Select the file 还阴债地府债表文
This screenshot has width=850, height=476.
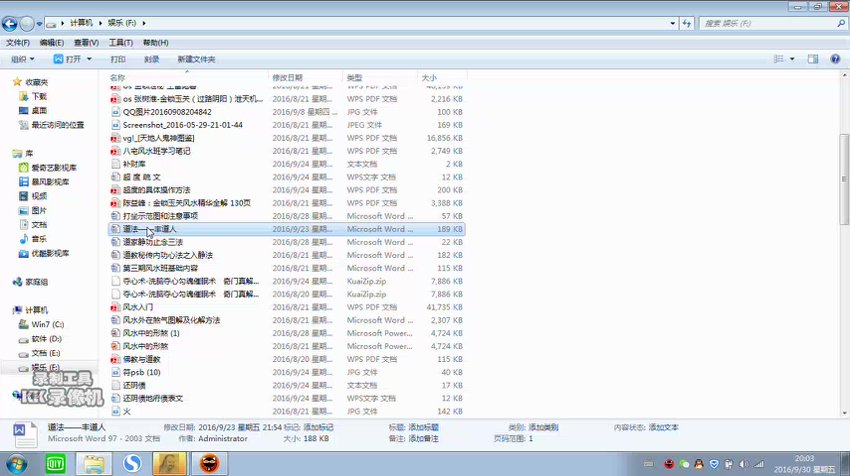click(x=153, y=398)
